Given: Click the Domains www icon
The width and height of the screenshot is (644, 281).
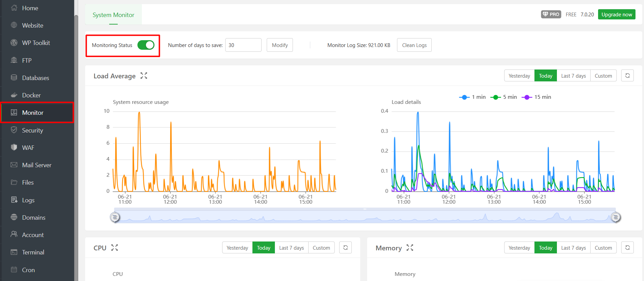Looking at the screenshot, I should 14,217.
